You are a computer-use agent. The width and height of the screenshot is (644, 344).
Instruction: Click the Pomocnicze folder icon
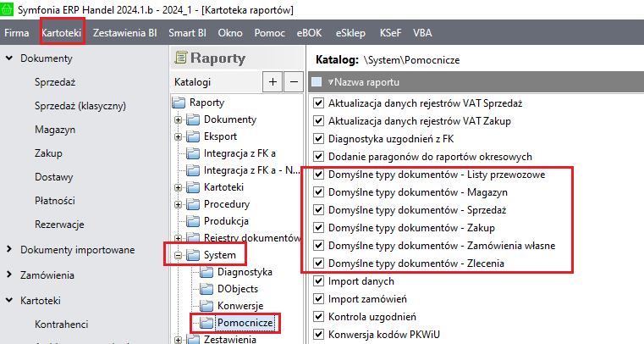click(205, 323)
